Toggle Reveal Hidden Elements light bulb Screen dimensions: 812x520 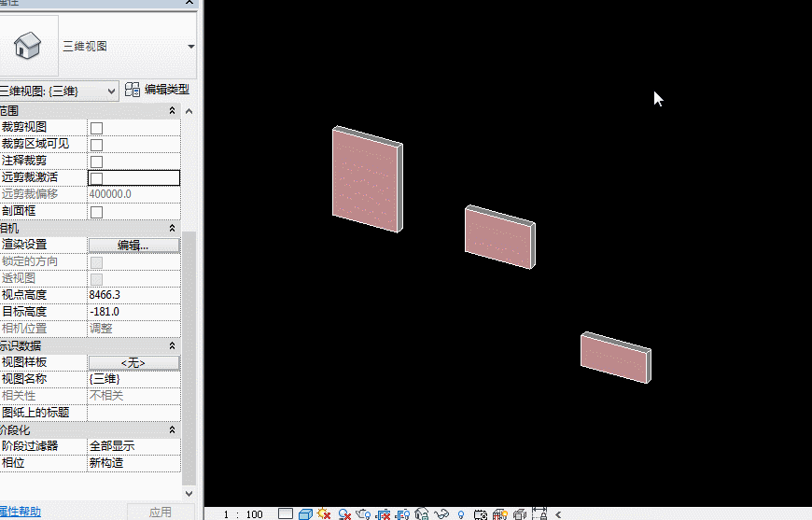click(x=461, y=513)
